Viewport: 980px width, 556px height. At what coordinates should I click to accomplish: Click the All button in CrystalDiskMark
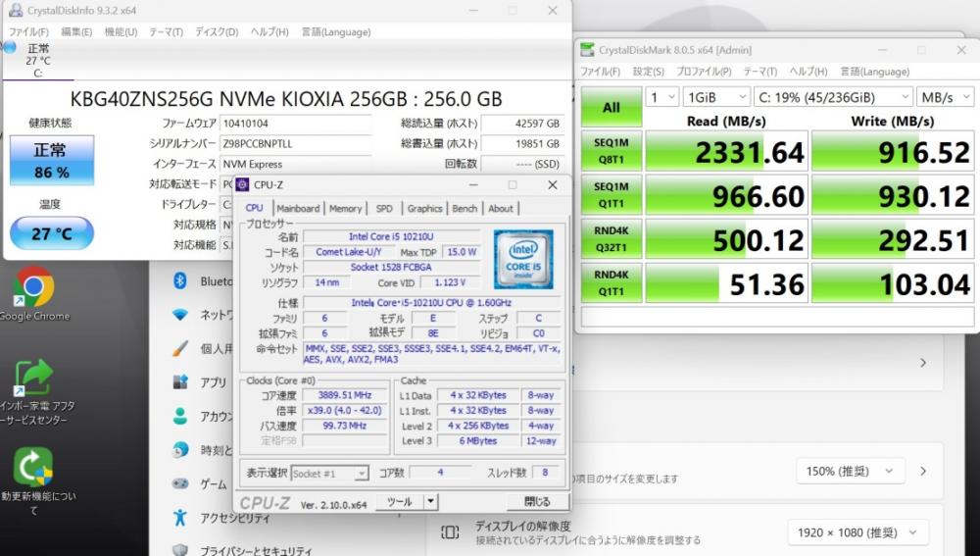coord(612,107)
